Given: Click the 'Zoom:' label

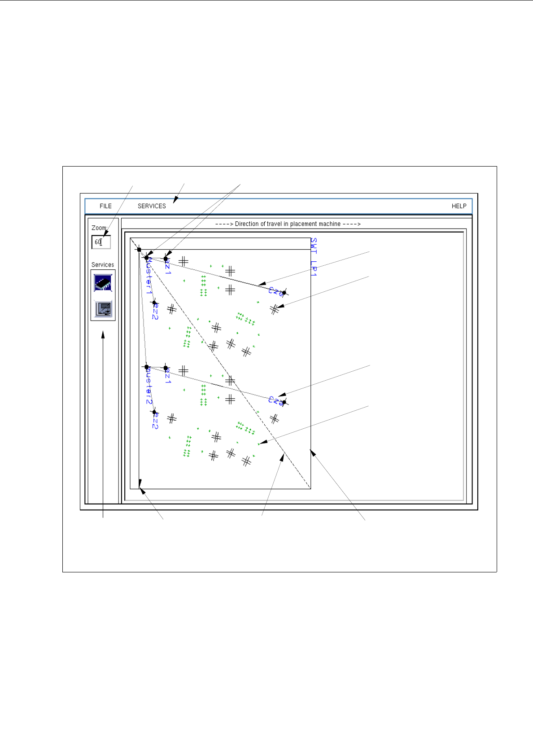Looking at the screenshot, I should (x=99, y=228).
